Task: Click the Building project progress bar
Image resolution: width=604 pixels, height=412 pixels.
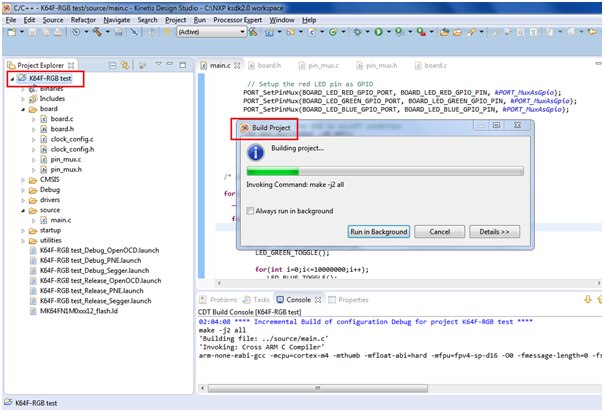Action: 385,171
